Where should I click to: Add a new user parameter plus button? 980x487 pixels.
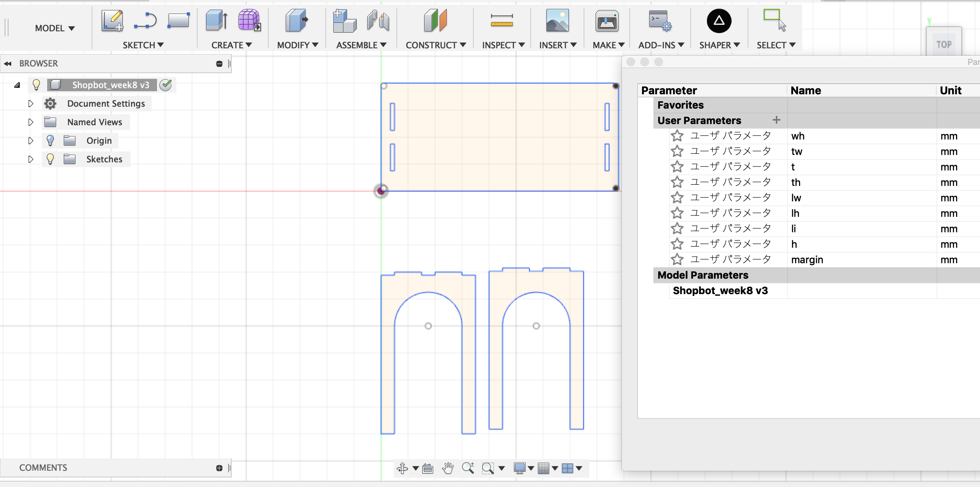click(776, 120)
